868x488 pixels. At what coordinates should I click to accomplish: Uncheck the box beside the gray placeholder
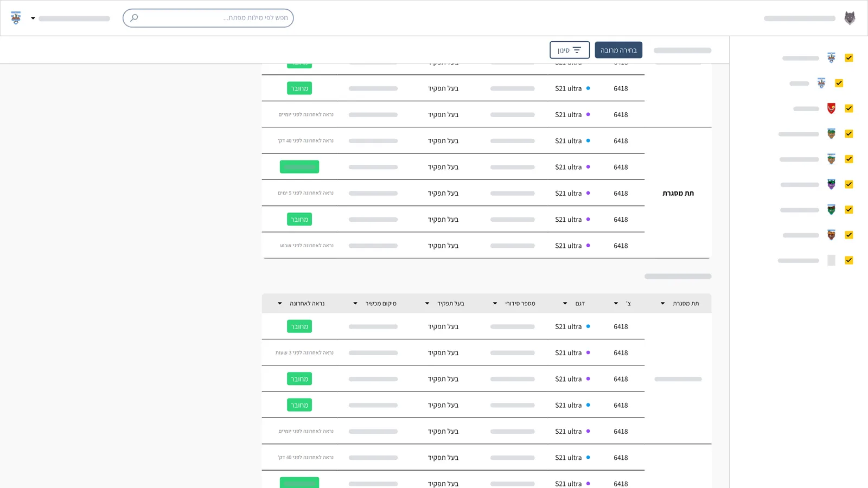coord(849,260)
